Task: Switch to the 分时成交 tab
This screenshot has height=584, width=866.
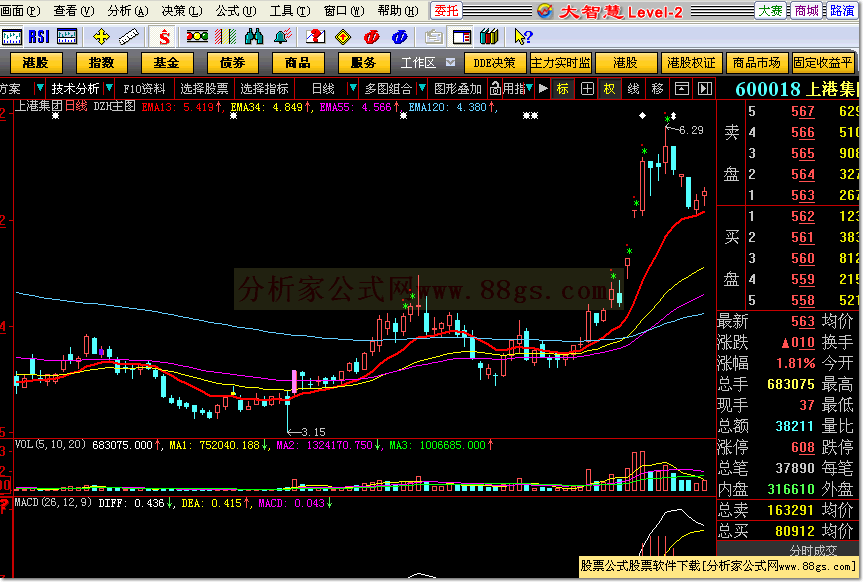Action: [812, 550]
